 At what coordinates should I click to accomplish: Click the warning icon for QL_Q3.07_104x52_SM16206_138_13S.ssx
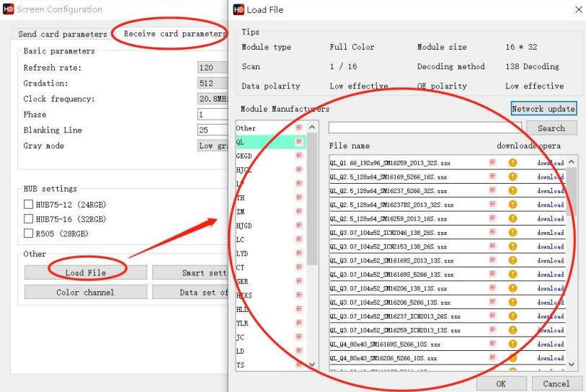pyautogui.click(x=512, y=288)
